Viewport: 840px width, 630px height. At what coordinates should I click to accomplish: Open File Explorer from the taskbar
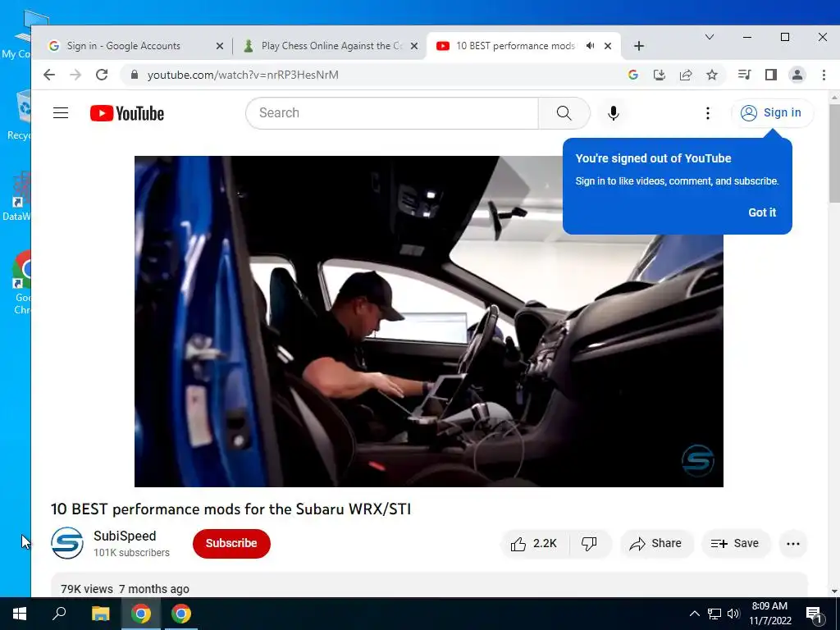100,614
